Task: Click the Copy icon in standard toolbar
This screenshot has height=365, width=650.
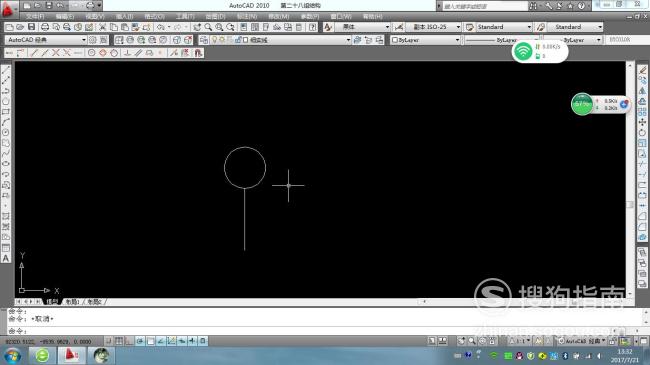Action: pos(114,27)
